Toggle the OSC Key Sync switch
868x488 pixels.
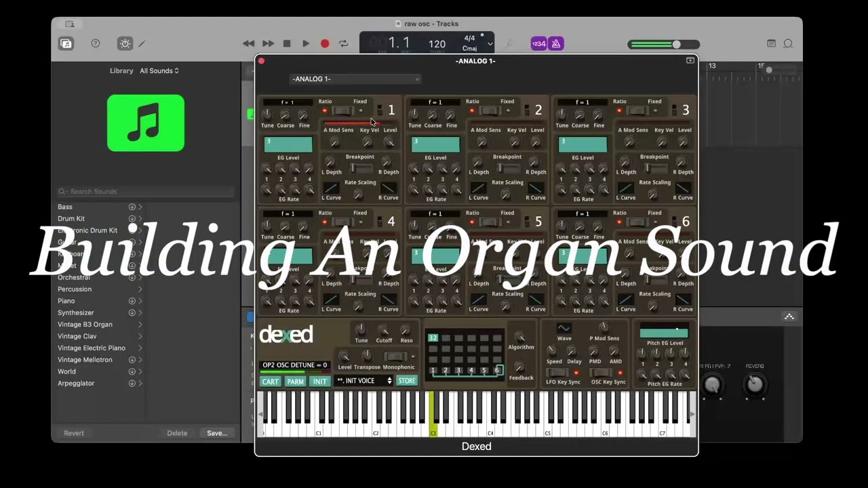pos(600,373)
